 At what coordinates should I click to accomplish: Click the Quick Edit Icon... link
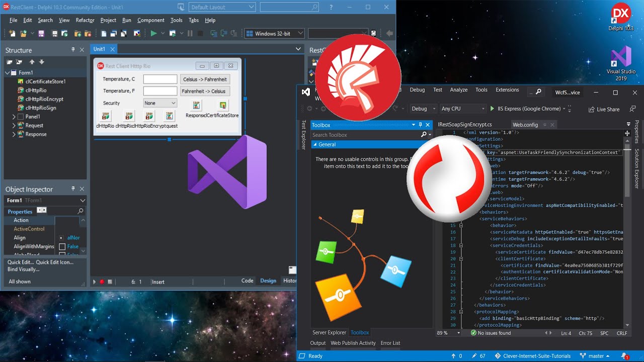pos(55,262)
